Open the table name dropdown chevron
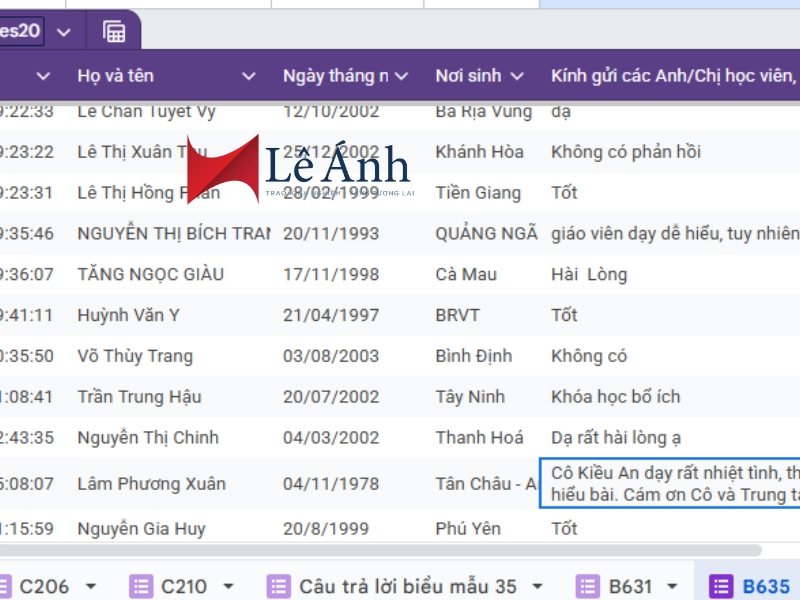This screenshot has width=800, height=600. coord(64,32)
